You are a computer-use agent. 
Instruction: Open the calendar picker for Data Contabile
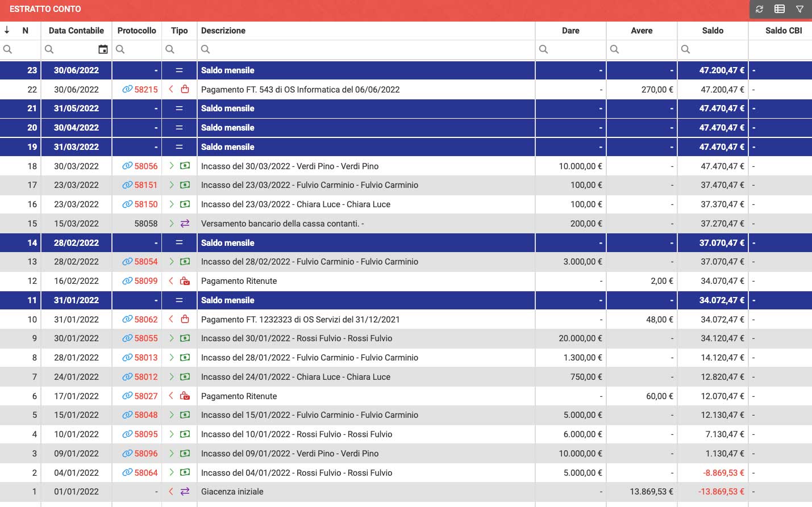(x=103, y=49)
